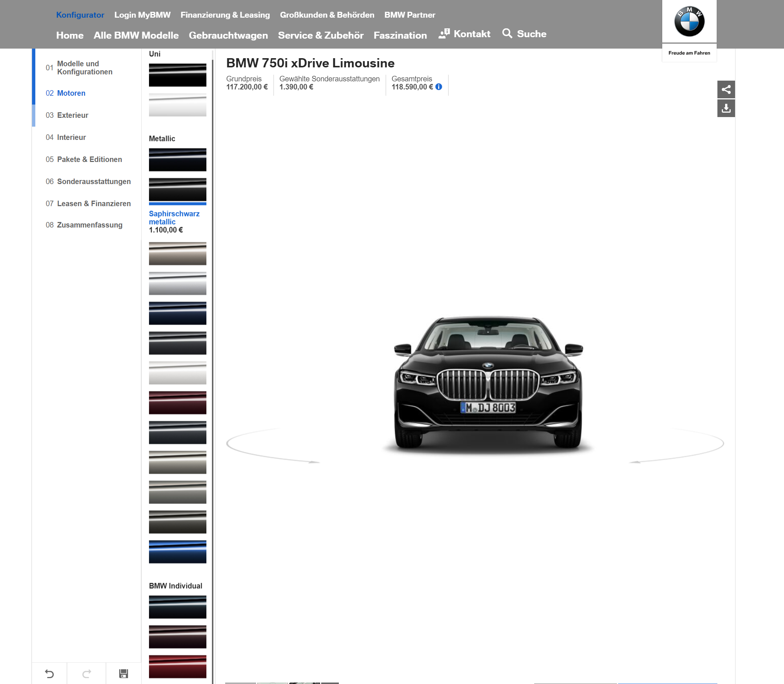Click the undo arrow icon
Image resolution: width=784 pixels, height=684 pixels.
tap(49, 673)
